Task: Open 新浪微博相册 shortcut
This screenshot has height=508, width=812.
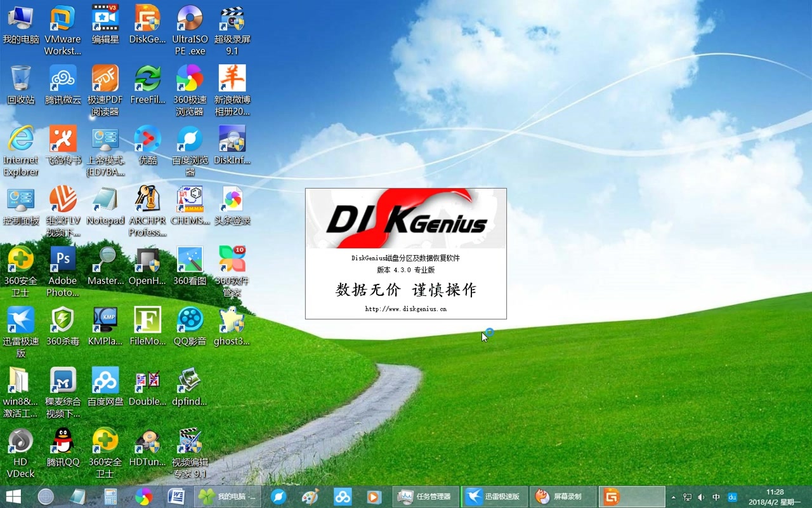Action: (232, 90)
